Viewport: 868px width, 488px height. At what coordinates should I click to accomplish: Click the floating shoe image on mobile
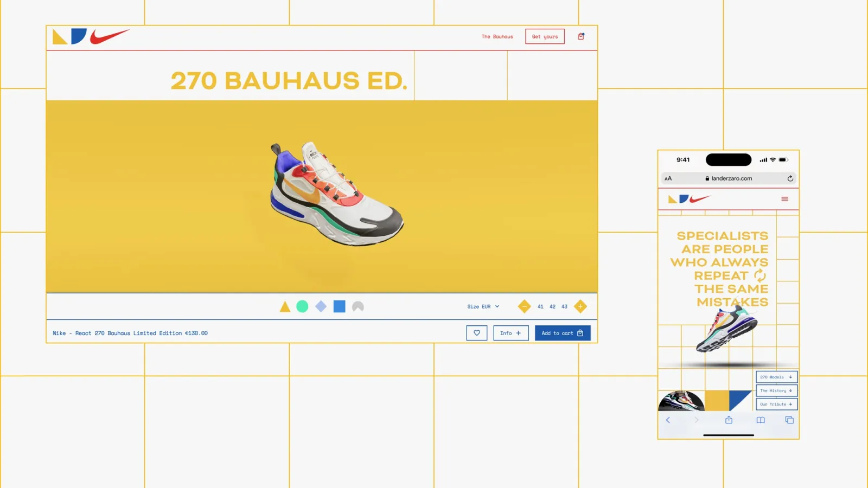click(x=727, y=329)
